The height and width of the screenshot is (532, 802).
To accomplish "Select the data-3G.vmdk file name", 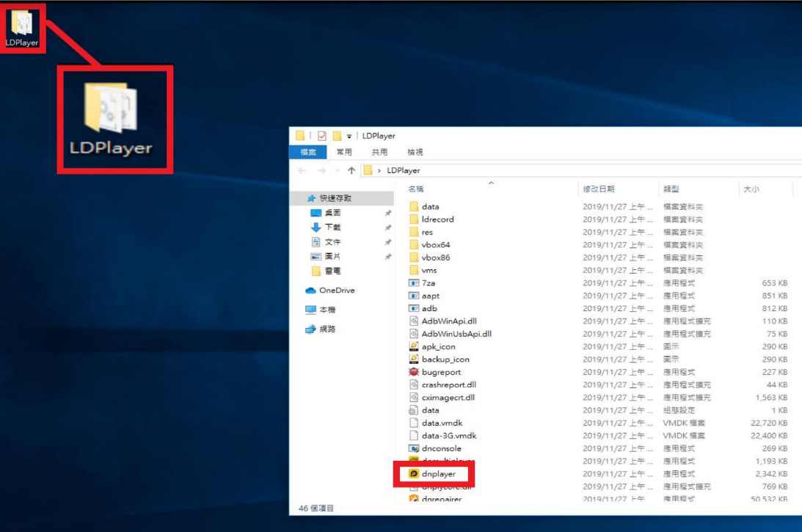I will [449, 436].
